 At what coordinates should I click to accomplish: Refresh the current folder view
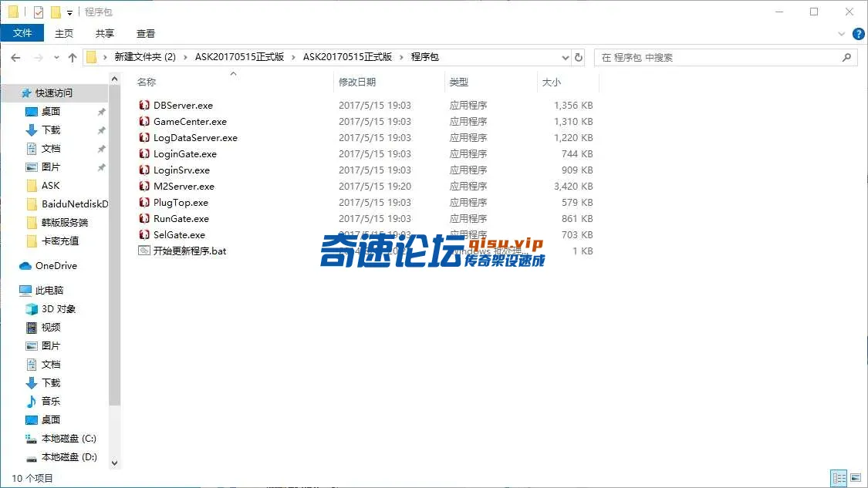tap(579, 58)
